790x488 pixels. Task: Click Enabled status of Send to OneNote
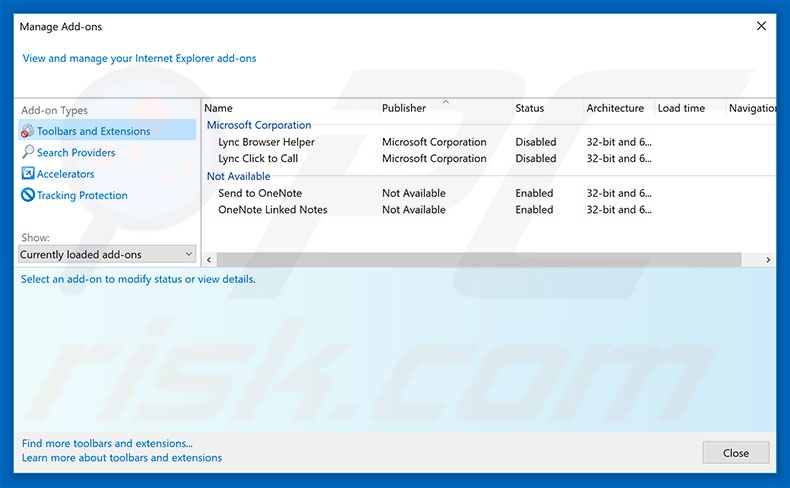[x=534, y=193]
